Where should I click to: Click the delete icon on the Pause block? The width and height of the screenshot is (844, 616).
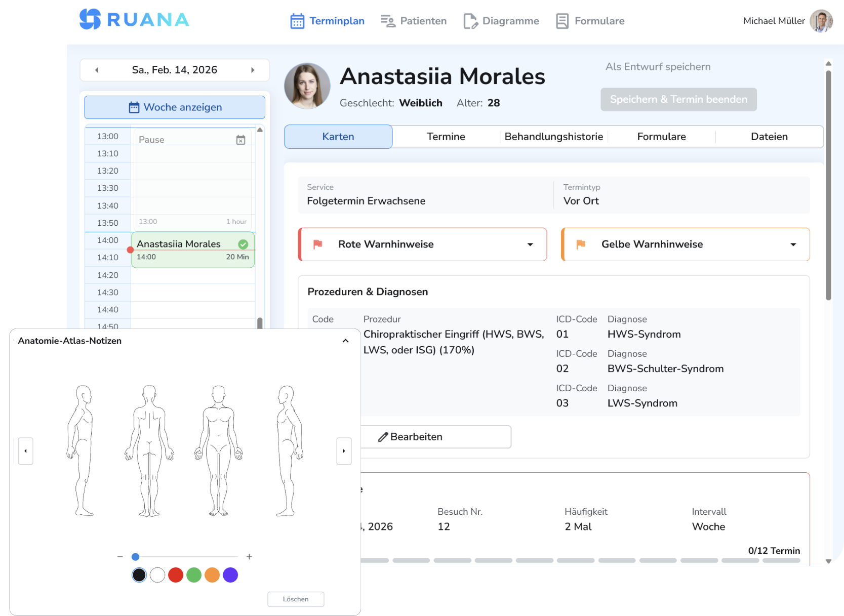pyautogui.click(x=241, y=138)
